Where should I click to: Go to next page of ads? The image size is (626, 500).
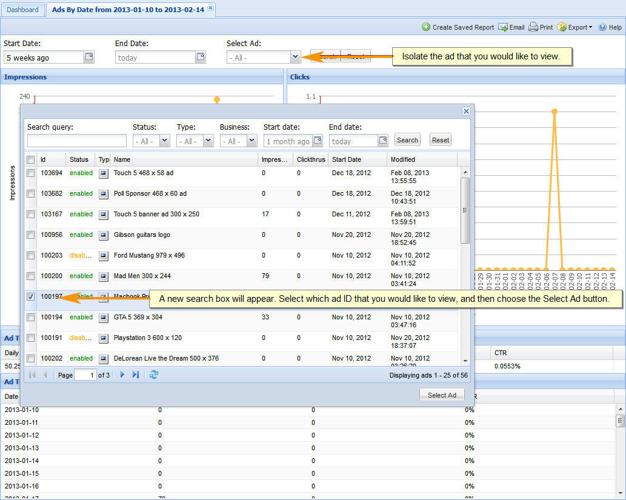click(x=122, y=375)
